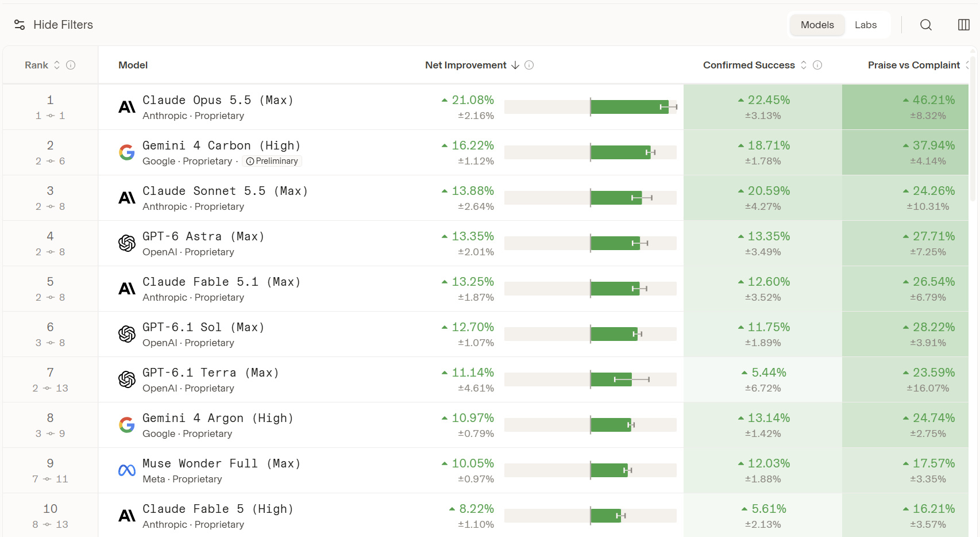Open the search magnifier icon

(x=925, y=25)
